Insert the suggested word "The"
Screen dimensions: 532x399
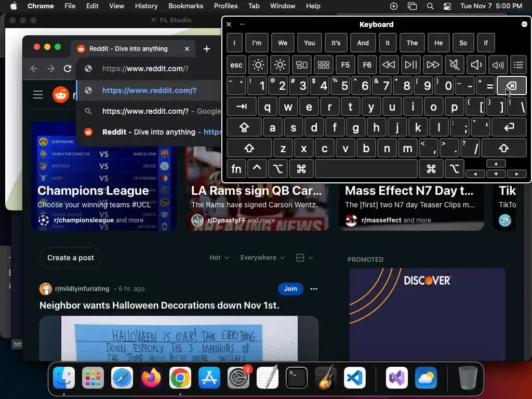[412, 43]
